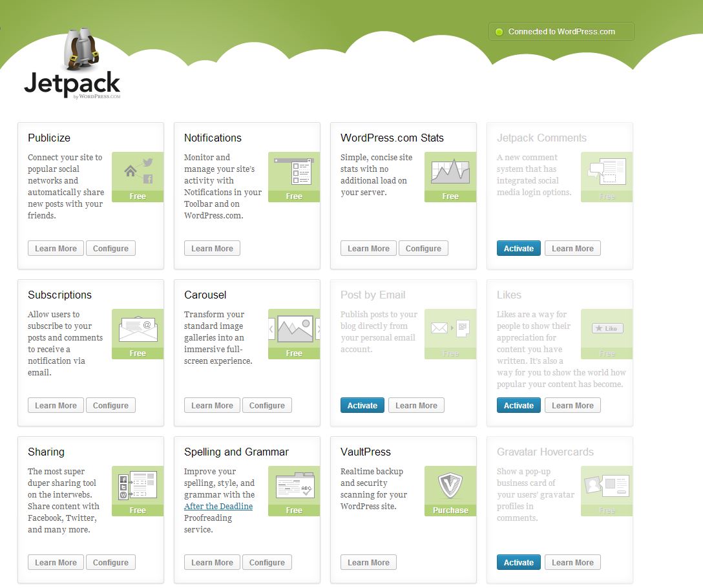Configure the Sharing module

110,562
